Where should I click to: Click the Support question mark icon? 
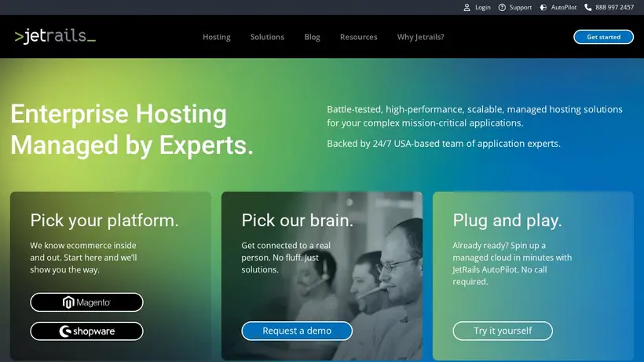[x=502, y=7]
